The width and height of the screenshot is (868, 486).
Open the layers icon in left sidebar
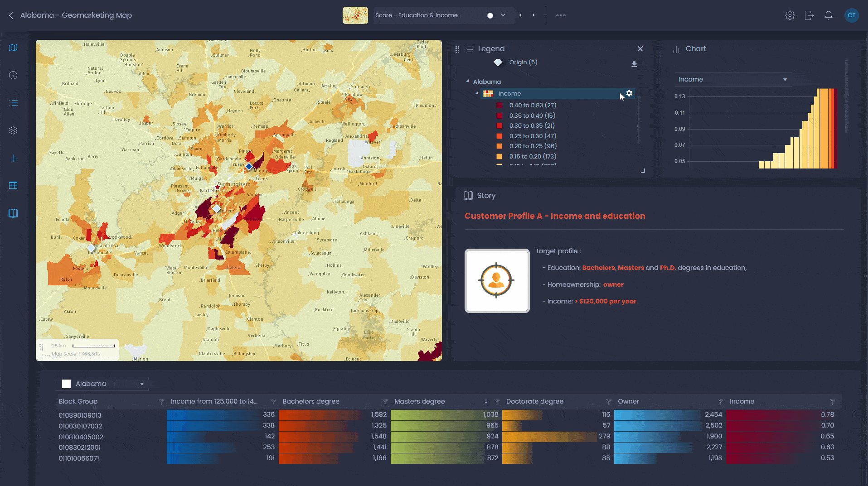(x=13, y=130)
